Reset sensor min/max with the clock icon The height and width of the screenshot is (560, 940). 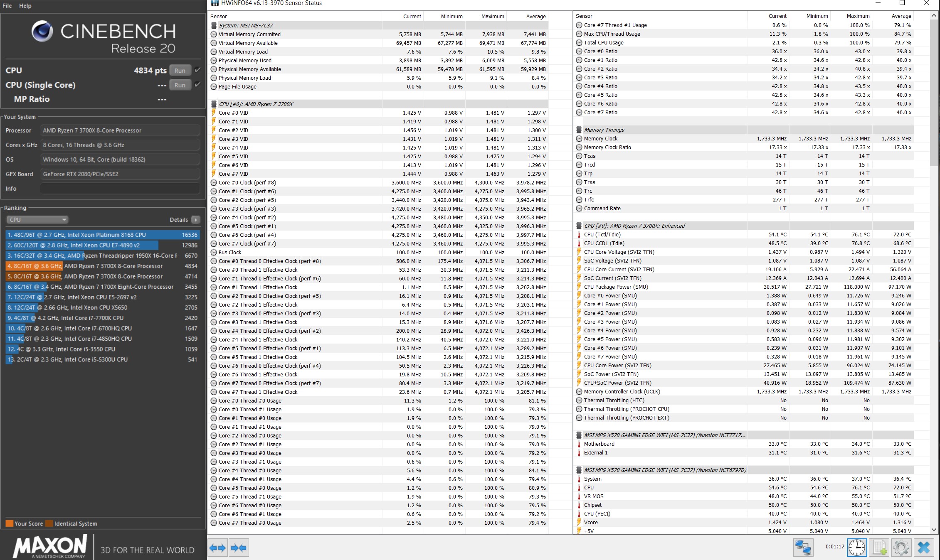click(x=857, y=548)
